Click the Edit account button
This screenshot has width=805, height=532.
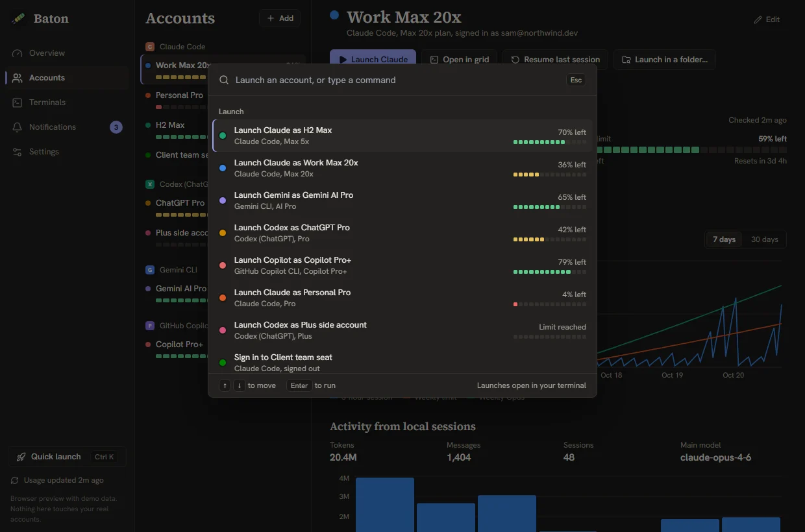point(767,19)
